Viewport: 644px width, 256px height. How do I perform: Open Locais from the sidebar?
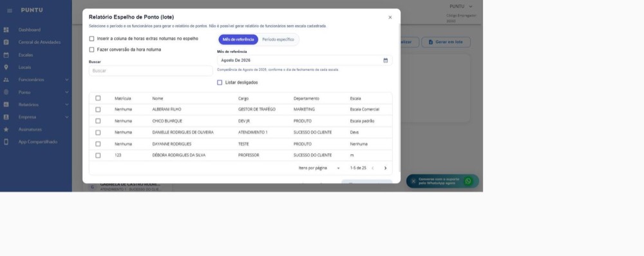(x=24, y=67)
